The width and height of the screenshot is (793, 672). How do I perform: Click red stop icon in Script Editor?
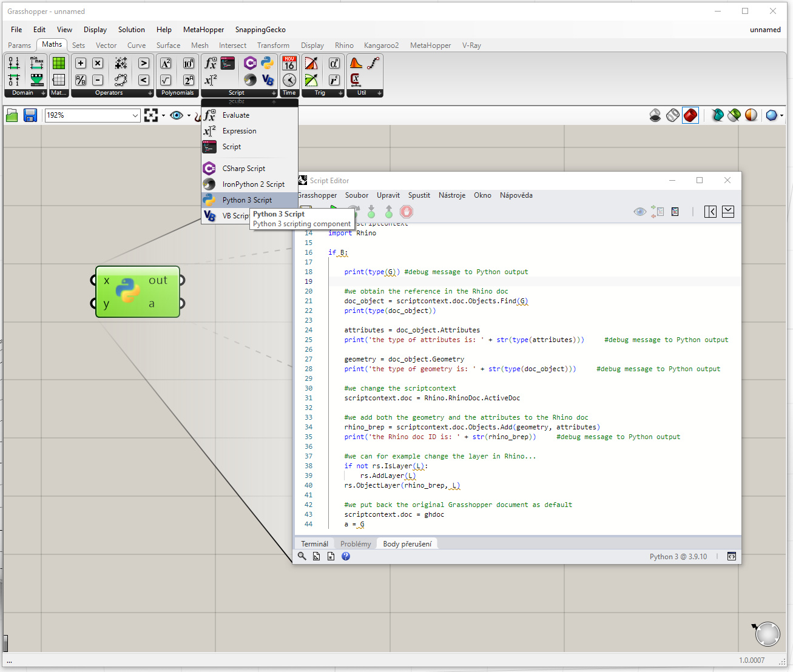(407, 212)
